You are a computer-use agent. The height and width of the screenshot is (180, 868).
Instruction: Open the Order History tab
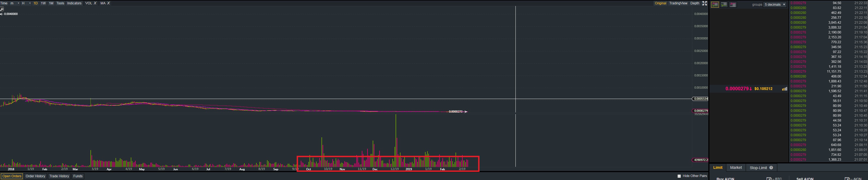tap(35, 176)
